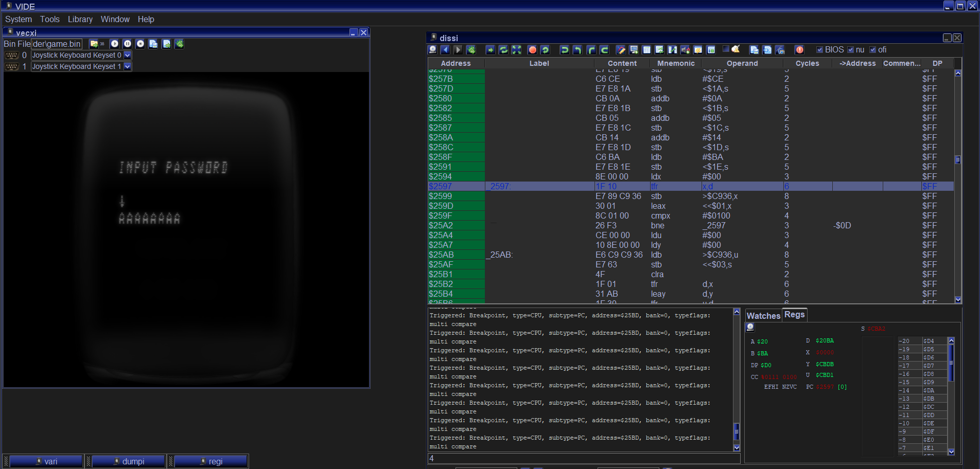The image size is (980, 469).
Task: Toggle the ofi checkbox
Action: point(873,50)
